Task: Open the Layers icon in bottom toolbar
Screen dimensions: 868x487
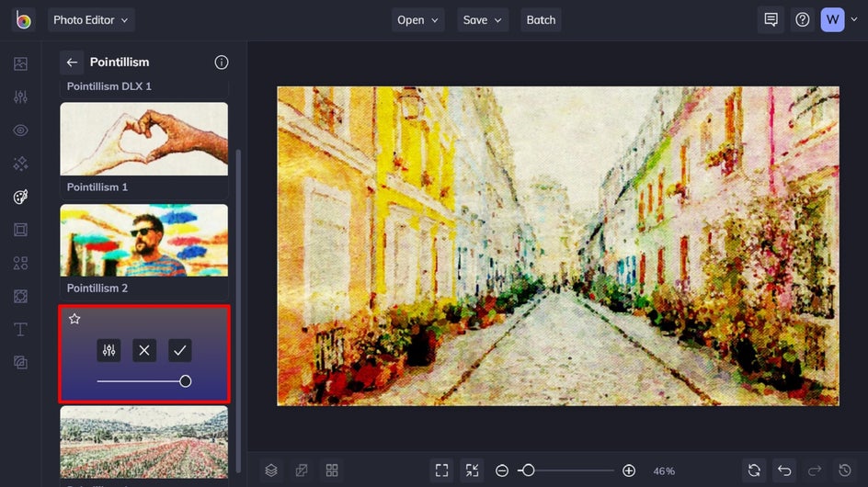Action: pos(271,470)
